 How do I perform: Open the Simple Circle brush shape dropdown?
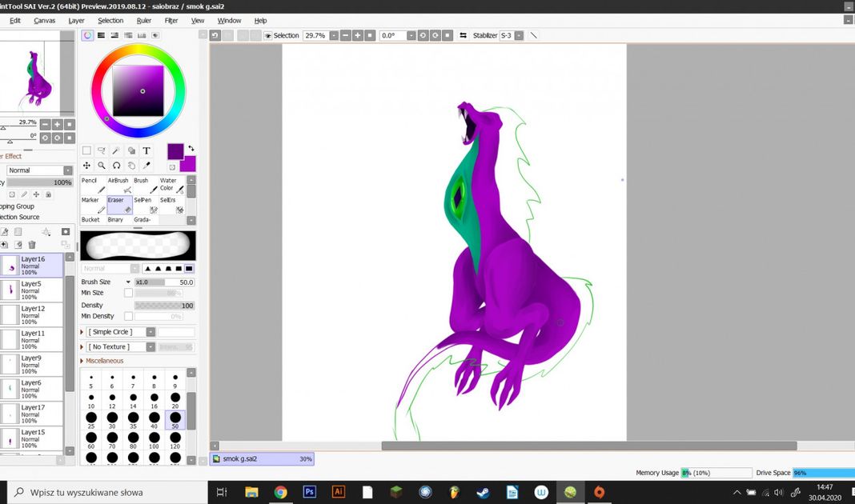coord(151,332)
